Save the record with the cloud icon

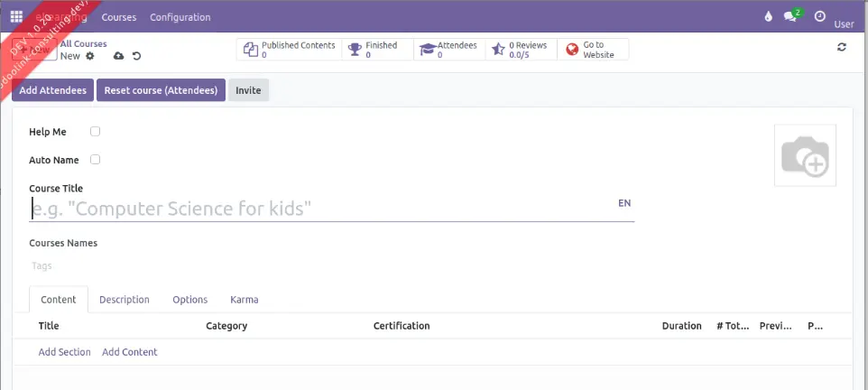[x=119, y=56]
